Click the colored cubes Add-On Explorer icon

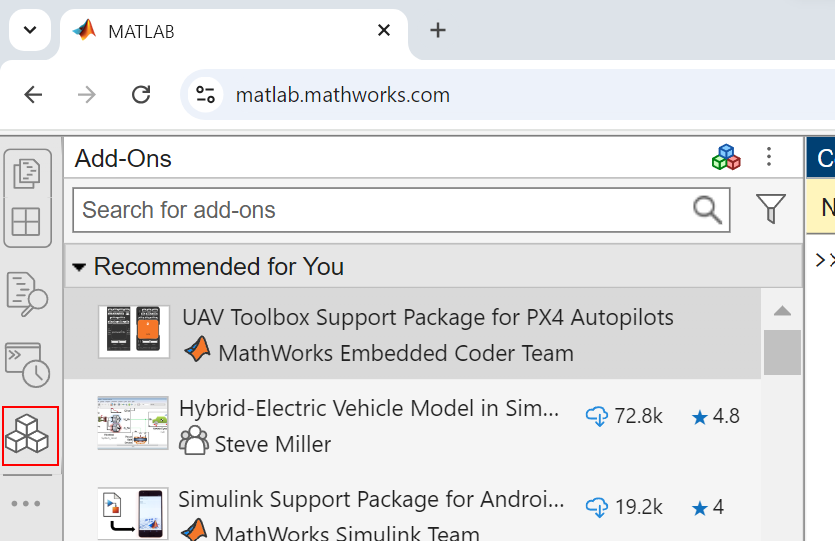click(726, 158)
